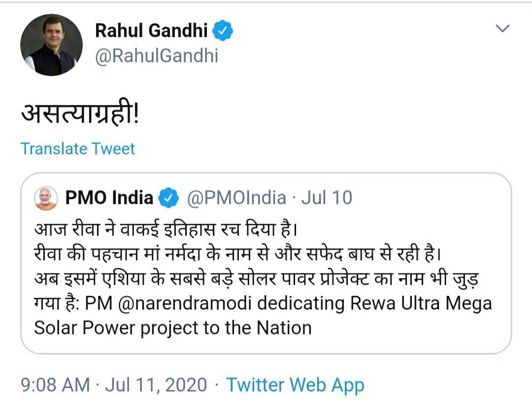Screen dimensions: 532x416
Task: Click the Jul 10 quoted tweet date
Action: coord(327,198)
